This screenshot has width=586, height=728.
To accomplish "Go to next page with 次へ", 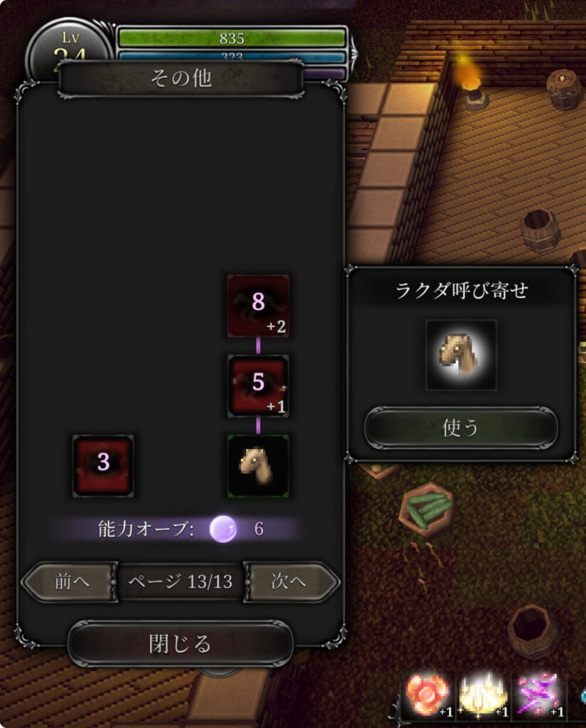I will [291, 582].
